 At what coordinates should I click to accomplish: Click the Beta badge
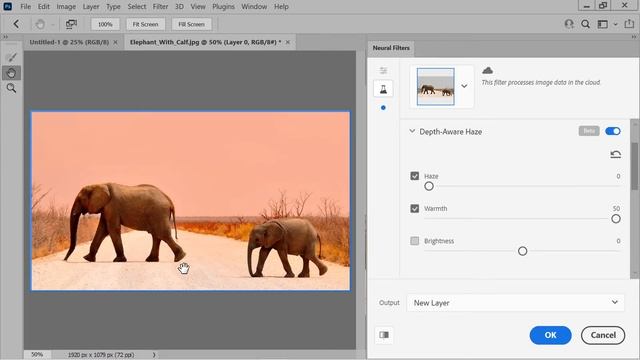tap(589, 131)
